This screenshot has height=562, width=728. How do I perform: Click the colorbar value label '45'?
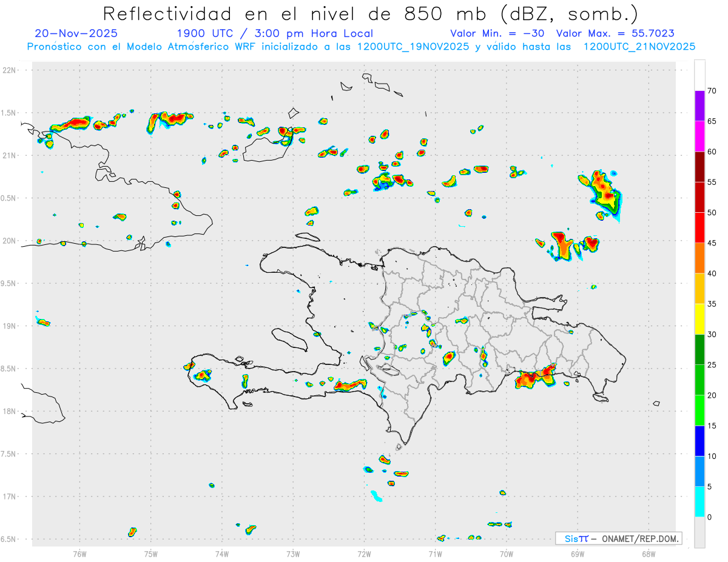tap(712, 243)
